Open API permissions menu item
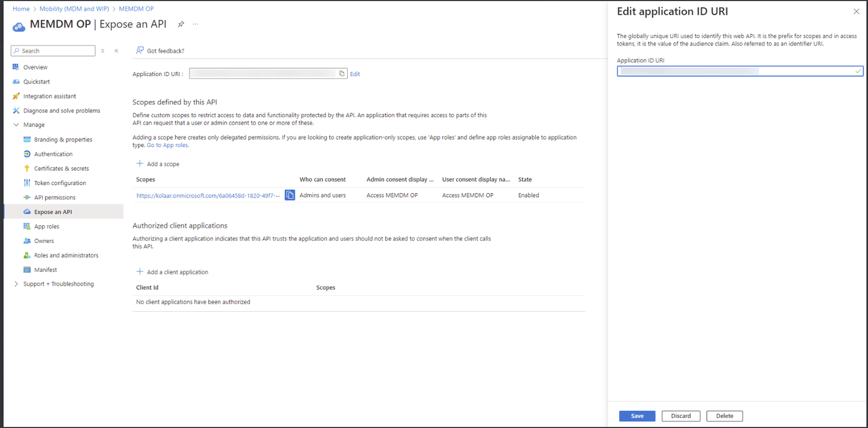This screenshot has width=868, height=428. click(x=55, y=197)
